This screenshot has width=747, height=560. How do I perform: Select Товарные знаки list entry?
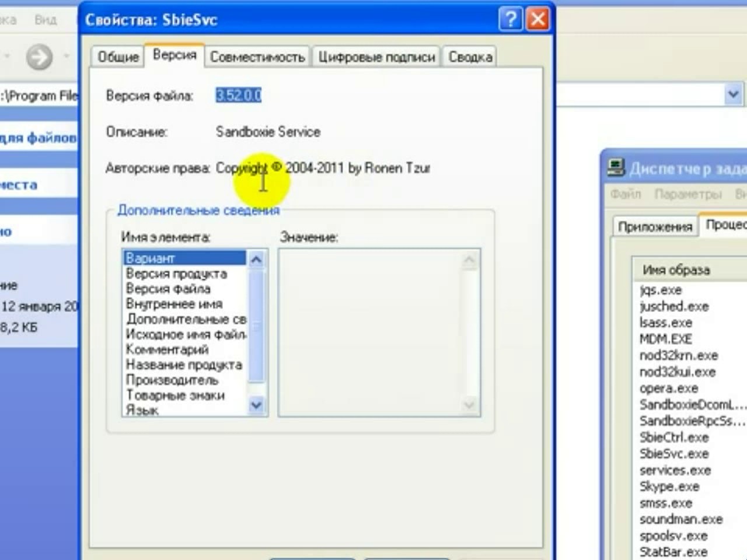coord(175,395)
